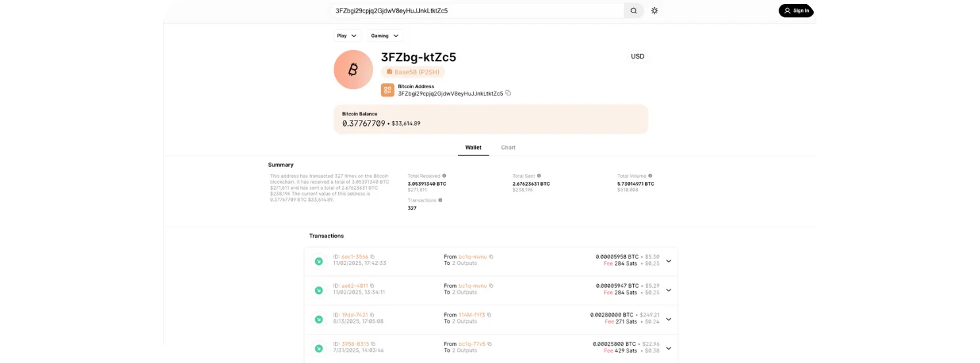Select the Wallet tab

click(473, 148)
